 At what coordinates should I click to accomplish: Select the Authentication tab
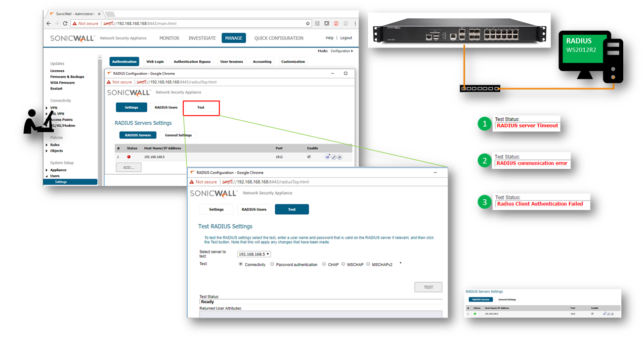click(x=124, y=62)
